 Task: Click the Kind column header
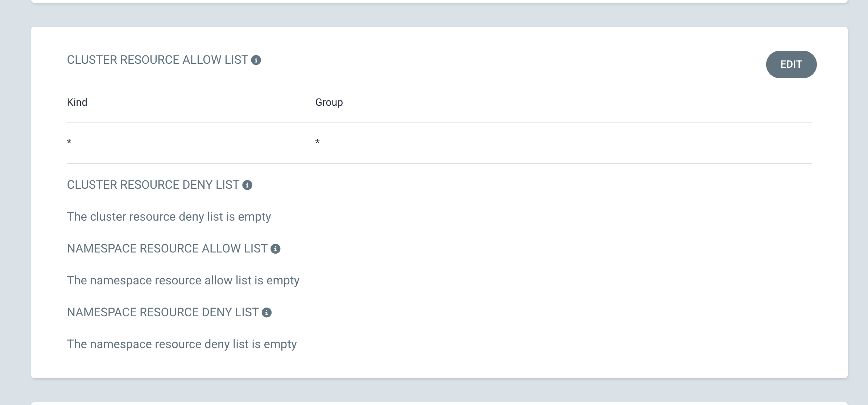point(77,102)
